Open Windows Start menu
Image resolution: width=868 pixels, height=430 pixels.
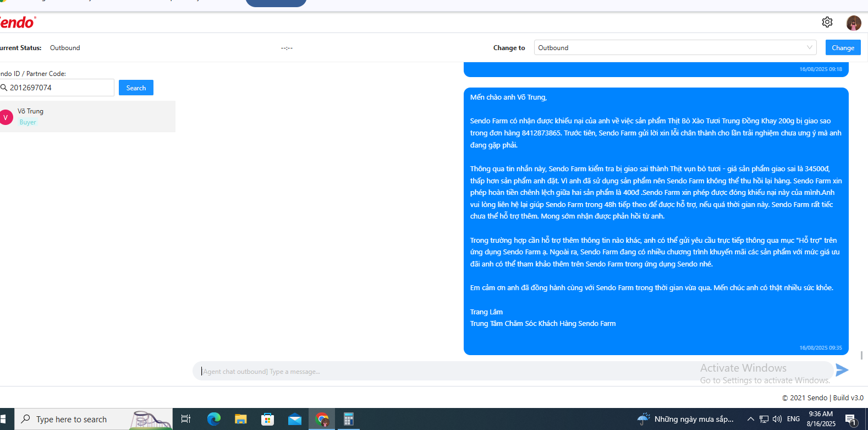tap(3, 419)
